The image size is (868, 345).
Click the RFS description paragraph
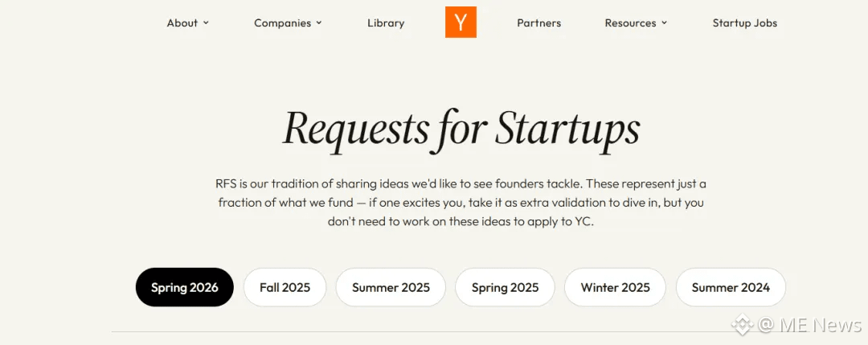(461, 202)
